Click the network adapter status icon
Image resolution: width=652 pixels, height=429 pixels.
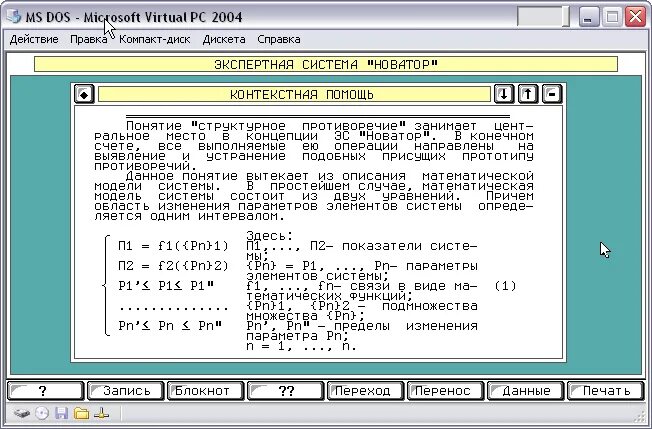coord(101,414)
